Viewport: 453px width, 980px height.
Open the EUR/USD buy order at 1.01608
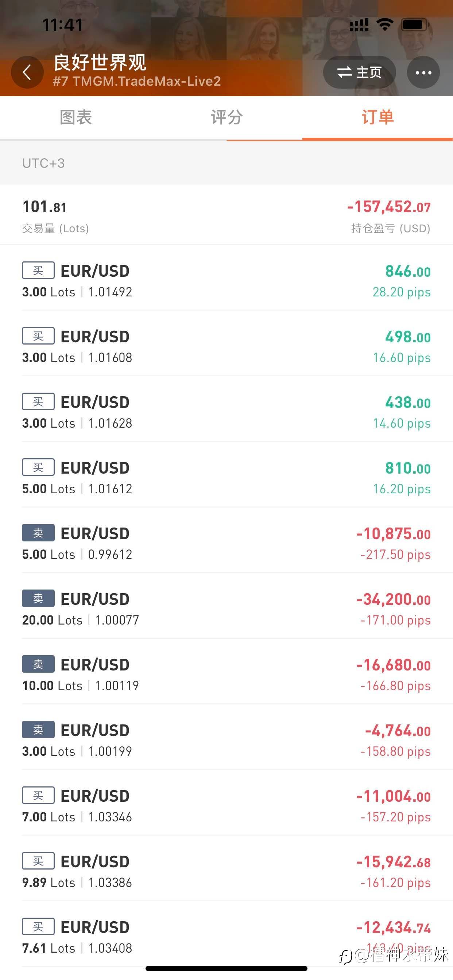coord(226,346)
